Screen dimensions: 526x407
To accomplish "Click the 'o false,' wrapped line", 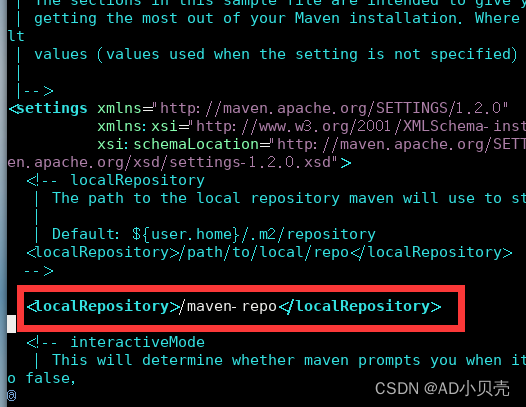I will (x=41, y=378).
